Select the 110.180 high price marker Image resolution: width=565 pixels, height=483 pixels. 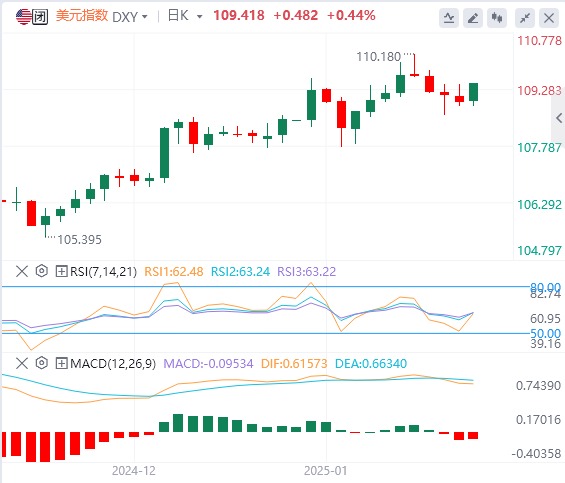point(378,57)
